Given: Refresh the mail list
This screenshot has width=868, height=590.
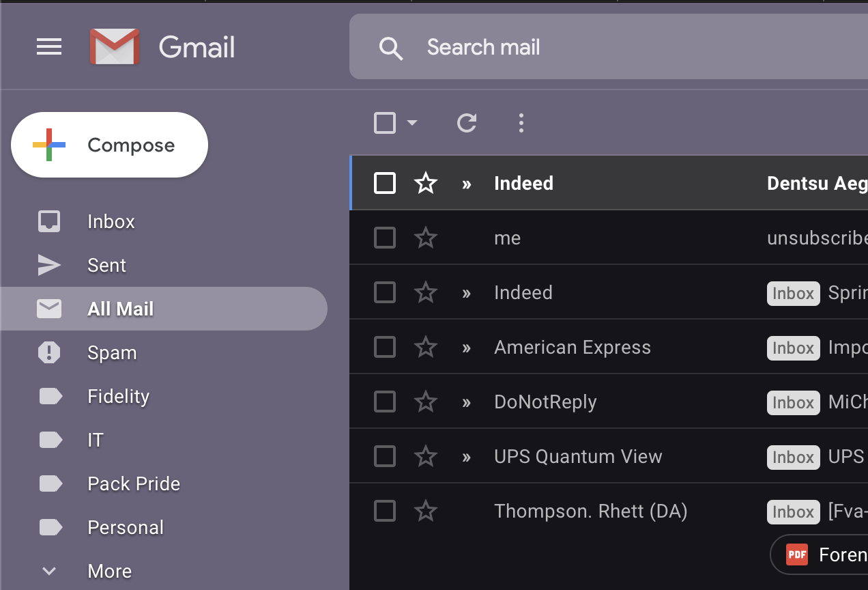Looking at the screenshot, I should pos(466,123).
